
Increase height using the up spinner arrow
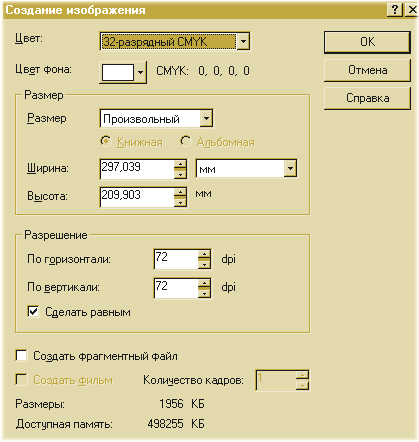coord(180,192)
